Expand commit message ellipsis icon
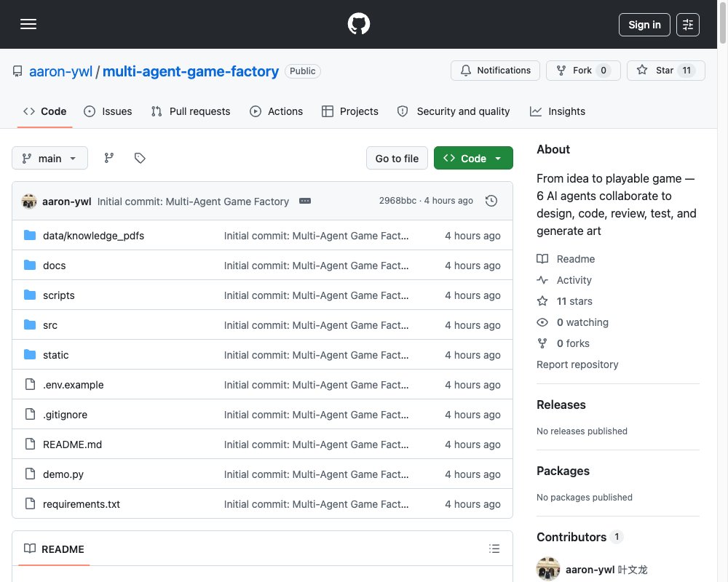The height and width of the screenshot is (582, 728). [305, 201]
